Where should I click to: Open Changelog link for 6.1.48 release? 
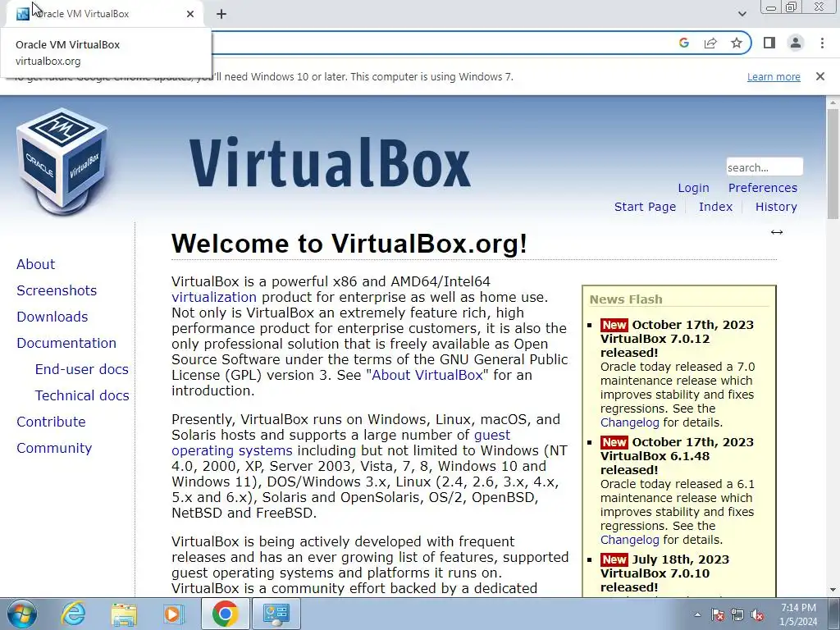(629, 540)
